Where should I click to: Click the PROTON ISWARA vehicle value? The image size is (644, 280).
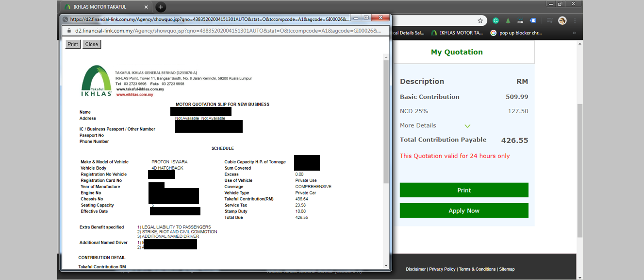(169, 162)
